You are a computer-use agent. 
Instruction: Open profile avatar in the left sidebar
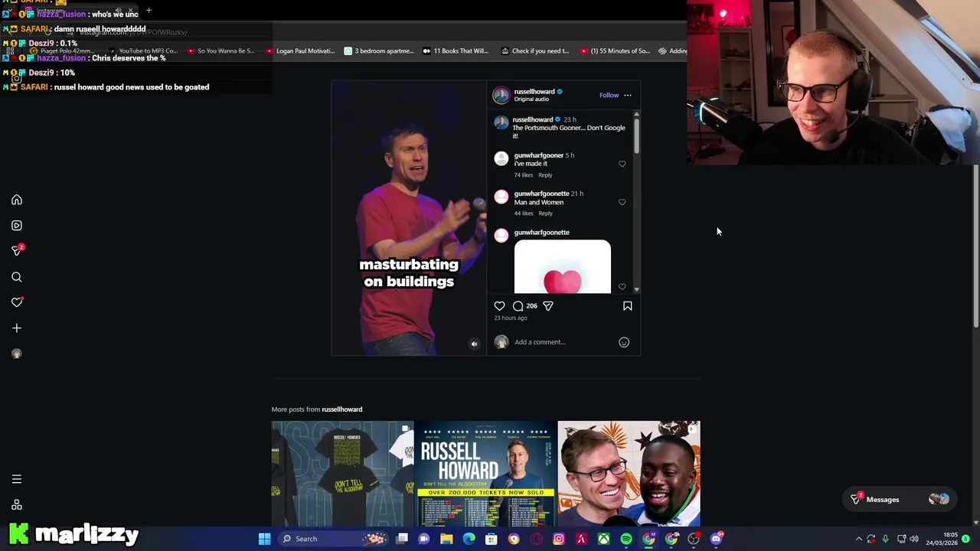point(17,354)
